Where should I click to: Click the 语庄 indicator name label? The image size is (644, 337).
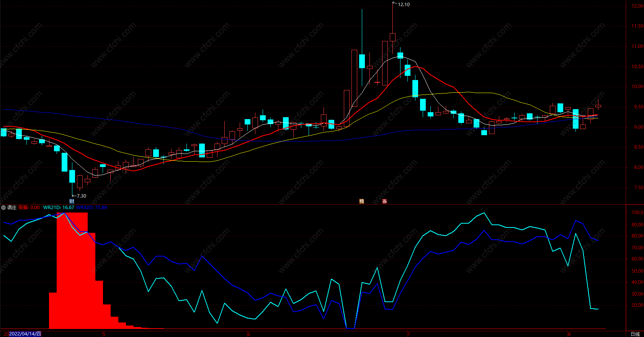click(12, 208)
